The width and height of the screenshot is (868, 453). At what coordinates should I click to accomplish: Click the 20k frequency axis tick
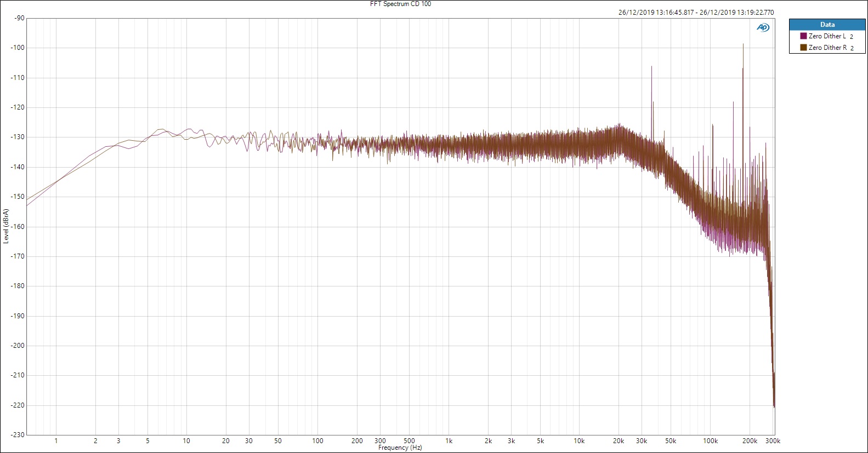click(619, 441)
